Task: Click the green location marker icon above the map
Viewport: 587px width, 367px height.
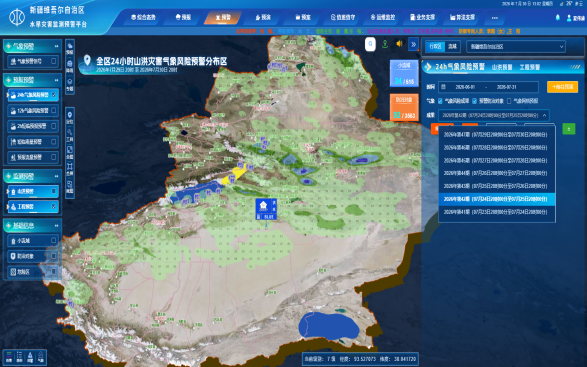Action: tap(385, 44)
